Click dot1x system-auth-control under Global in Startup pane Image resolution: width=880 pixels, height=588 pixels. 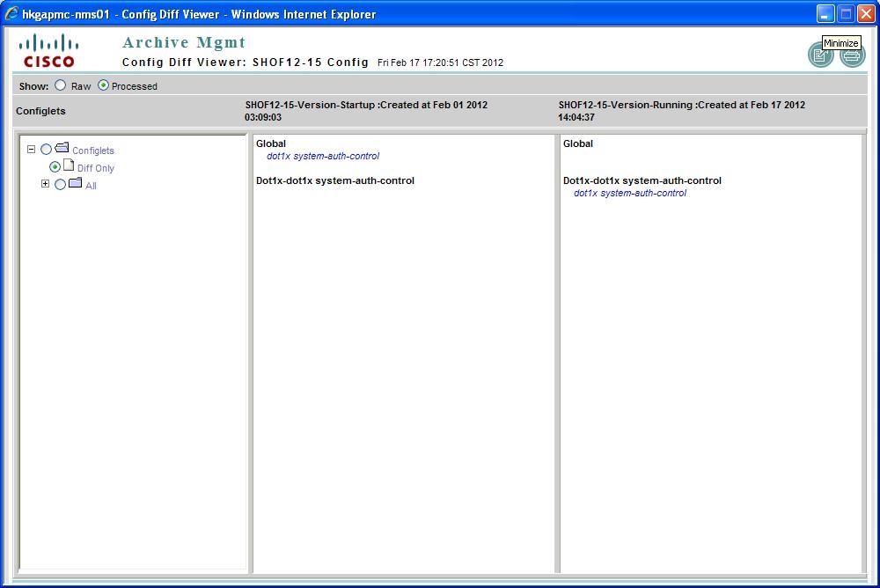[323, 156]
